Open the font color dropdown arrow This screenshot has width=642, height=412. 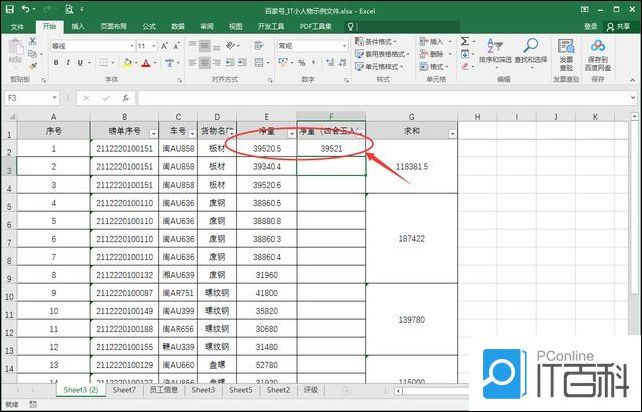[x=155, y=63]
